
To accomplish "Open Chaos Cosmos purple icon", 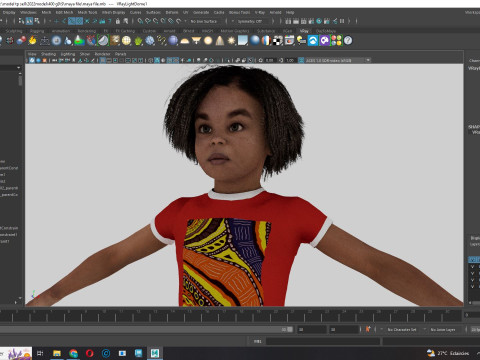I will point(325,41).
